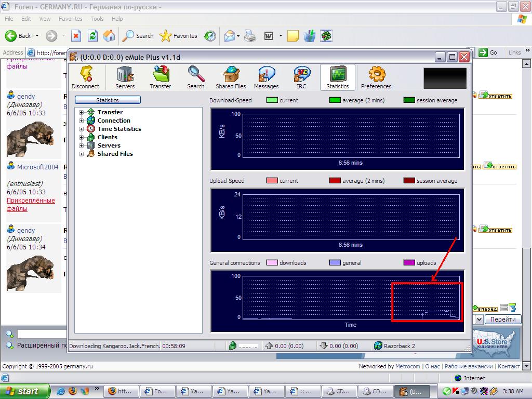532x399 pixels.
Task: Click the Razorback 2 server status icon
Action: coord(378,345)
